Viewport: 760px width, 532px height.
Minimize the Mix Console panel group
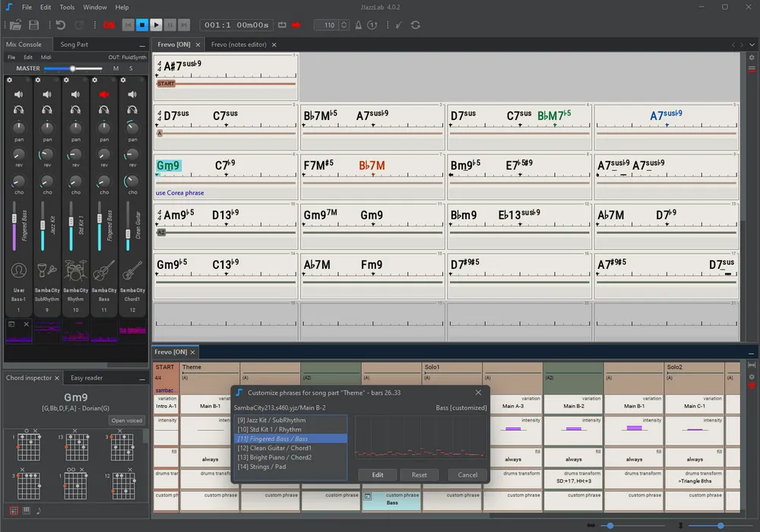(142, 45)
